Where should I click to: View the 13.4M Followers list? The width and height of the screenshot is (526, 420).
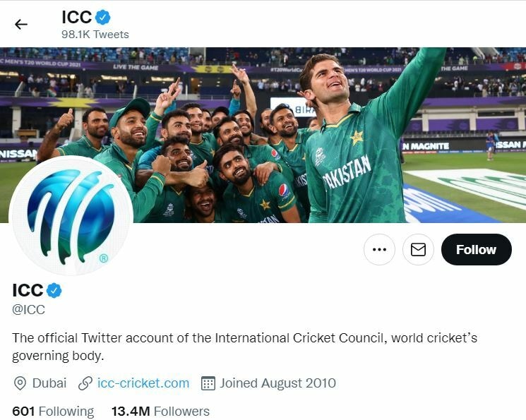160,411
